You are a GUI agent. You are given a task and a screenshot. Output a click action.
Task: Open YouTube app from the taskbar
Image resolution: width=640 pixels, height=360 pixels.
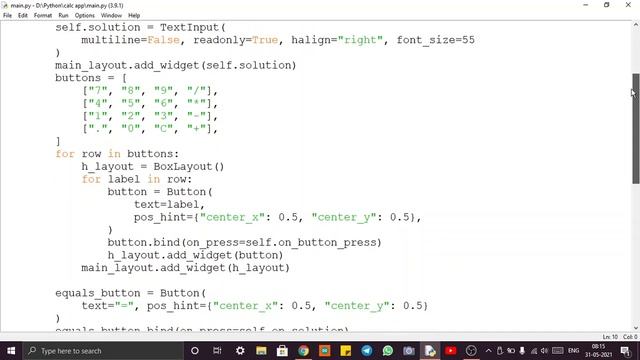point(451,351)
